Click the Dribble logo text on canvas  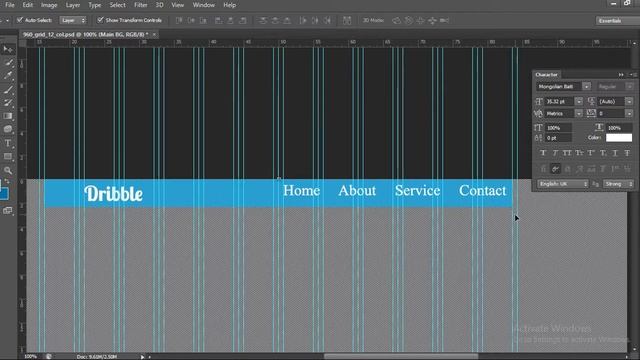point(113,193)
